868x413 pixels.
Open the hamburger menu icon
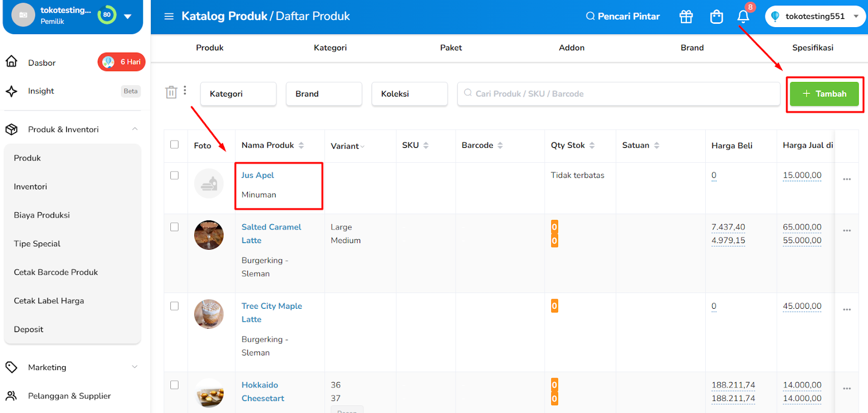tap(169, 16)
